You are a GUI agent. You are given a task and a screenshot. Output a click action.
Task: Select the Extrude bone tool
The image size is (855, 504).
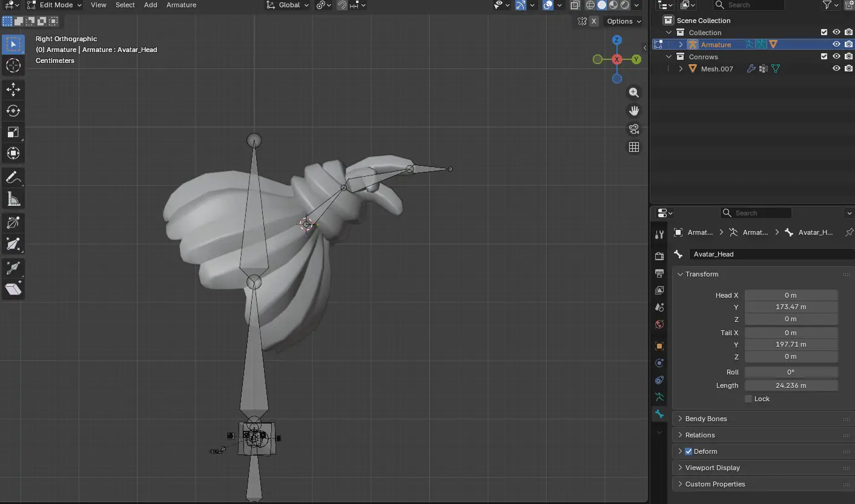tap(13, 223)
